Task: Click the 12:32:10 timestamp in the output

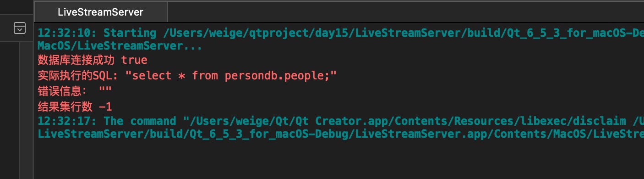Action: (67, 33)
